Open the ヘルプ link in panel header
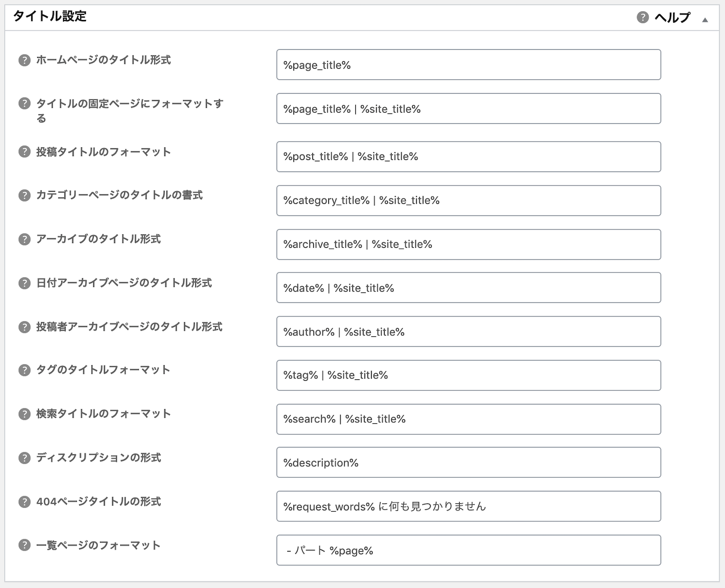 pos(672,17)
